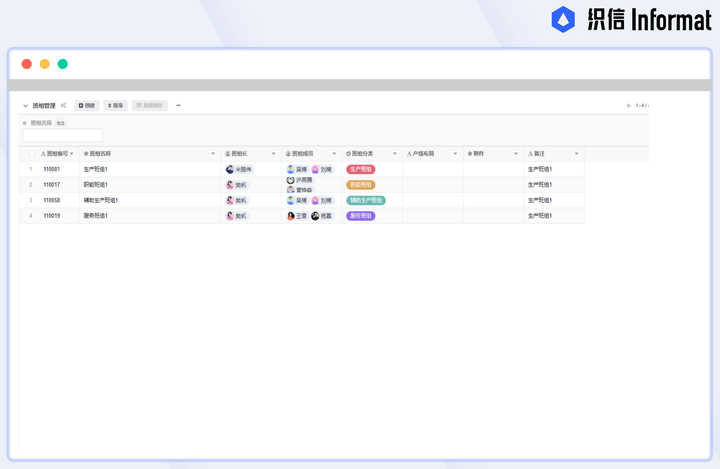Change the 包含 filter condition
This screenshot has height=469, width=720.
coord(61,123)
